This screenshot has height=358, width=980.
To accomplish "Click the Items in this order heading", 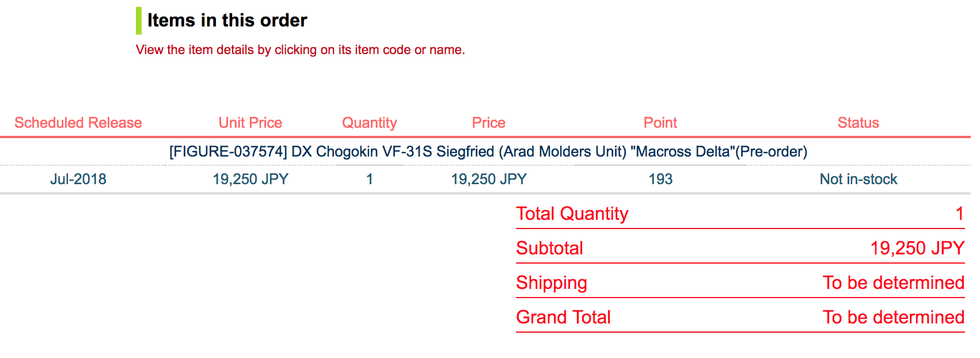I will point(227,20).
